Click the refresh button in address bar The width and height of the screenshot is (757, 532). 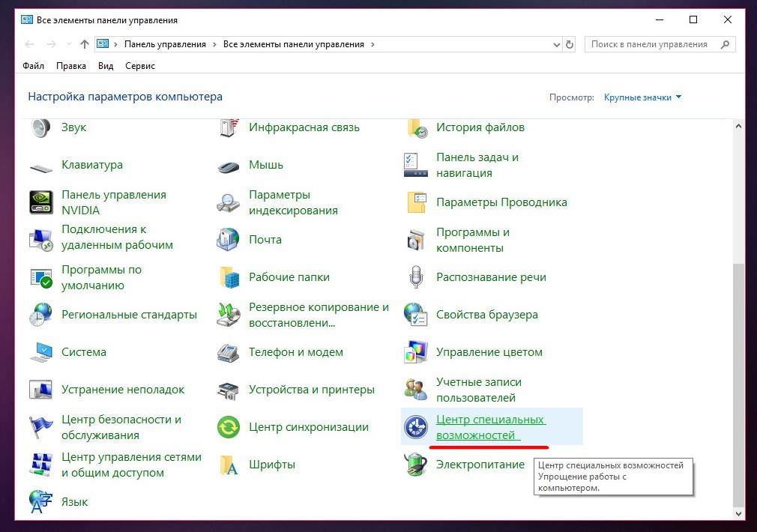point(569,44)
